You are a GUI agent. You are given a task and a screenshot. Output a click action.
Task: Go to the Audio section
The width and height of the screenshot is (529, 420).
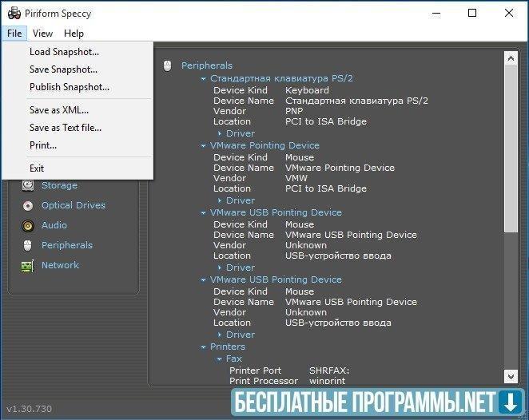tap(54, 225)
